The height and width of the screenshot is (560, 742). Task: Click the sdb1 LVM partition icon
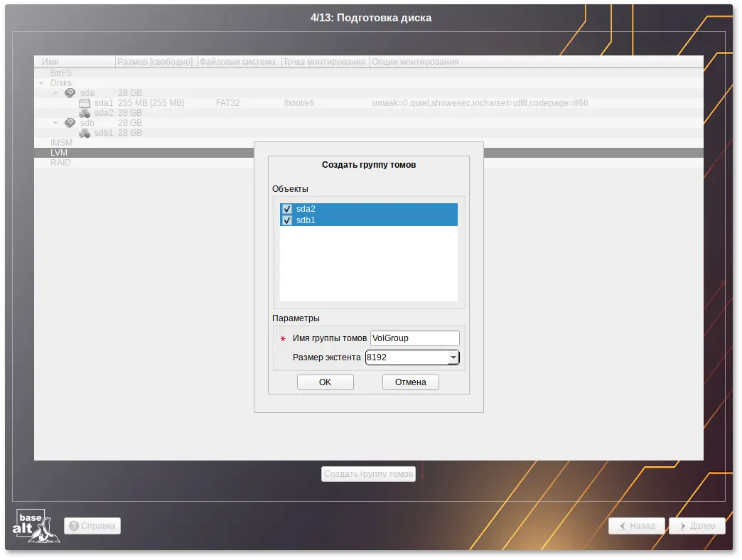coord(85,133)
